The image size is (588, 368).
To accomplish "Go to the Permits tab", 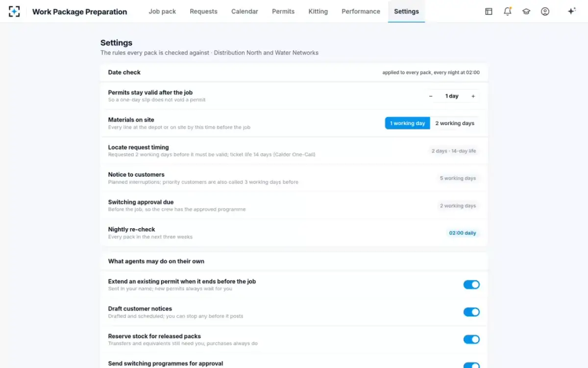I will tap(283, 11).
